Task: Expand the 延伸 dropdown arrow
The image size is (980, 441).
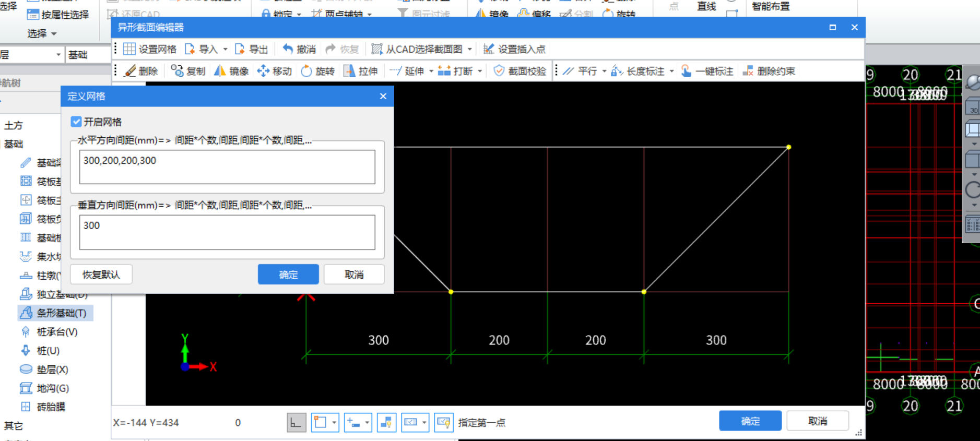Action: tap(431, 71)
